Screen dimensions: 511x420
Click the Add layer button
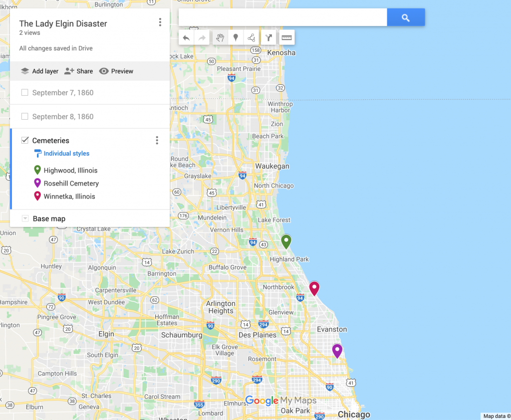tap(39, 71)
